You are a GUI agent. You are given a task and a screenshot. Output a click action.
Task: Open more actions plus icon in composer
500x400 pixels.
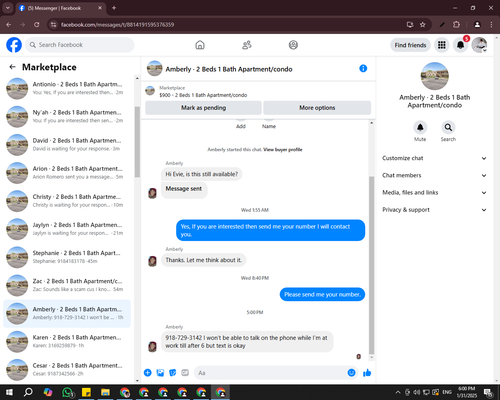point(148,373)
